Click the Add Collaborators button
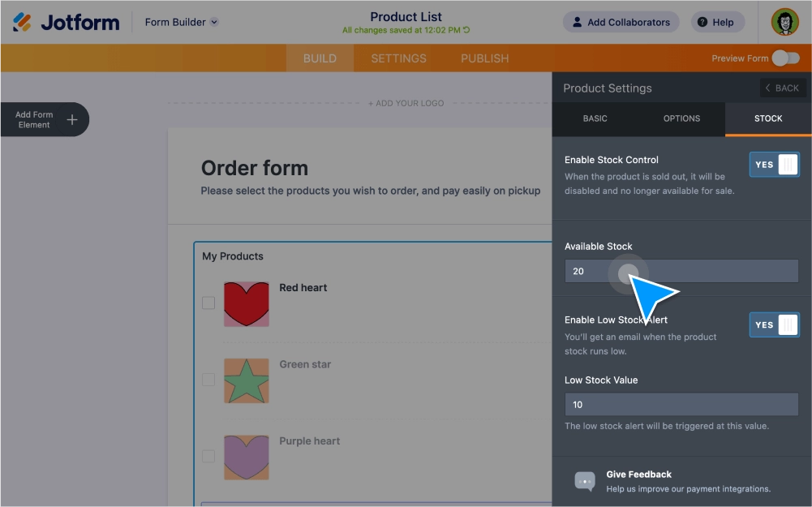This screenshot has width=812, height=507. [x=621, y=22]
